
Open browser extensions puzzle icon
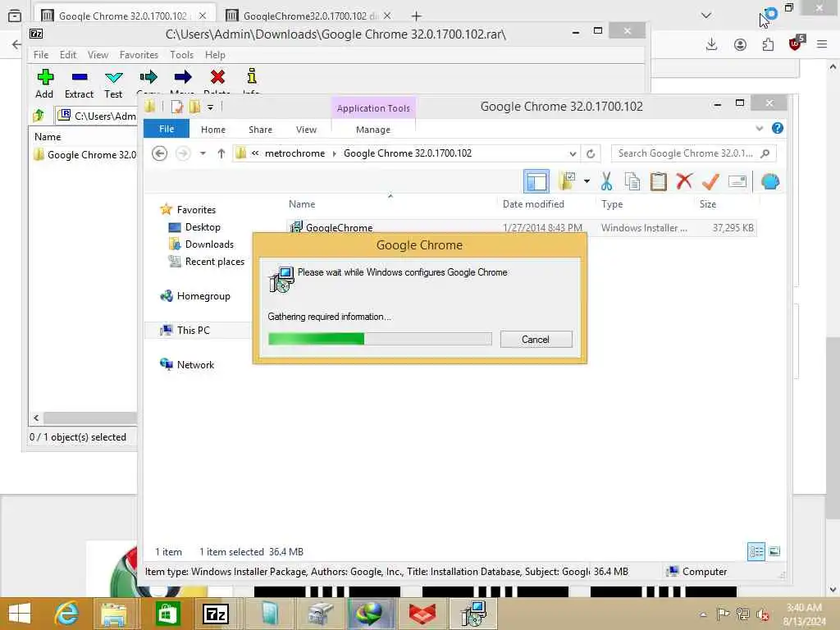[768, 44]
